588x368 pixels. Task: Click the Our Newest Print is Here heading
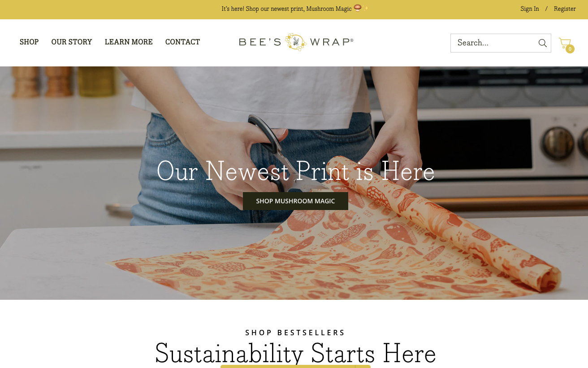pos(295,171)
